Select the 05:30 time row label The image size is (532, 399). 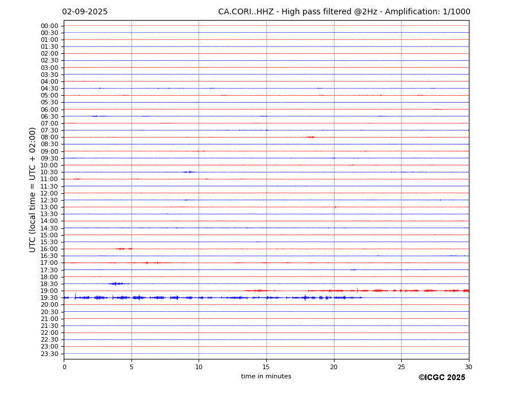pyautogui.click(x=49, y=103)
